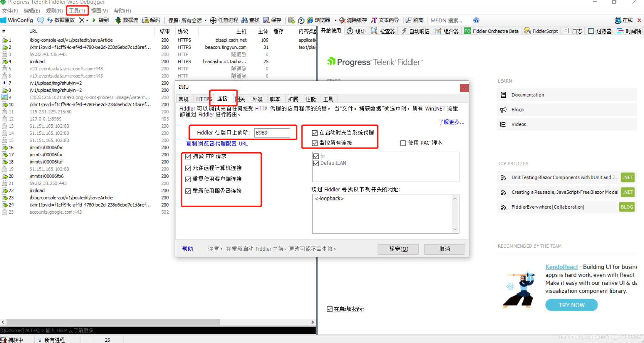The height and width of the screenshot is (343, 644).
Task: Click Copy Browser Proxy Configuration URL link
Action: (x=217, y=144)
